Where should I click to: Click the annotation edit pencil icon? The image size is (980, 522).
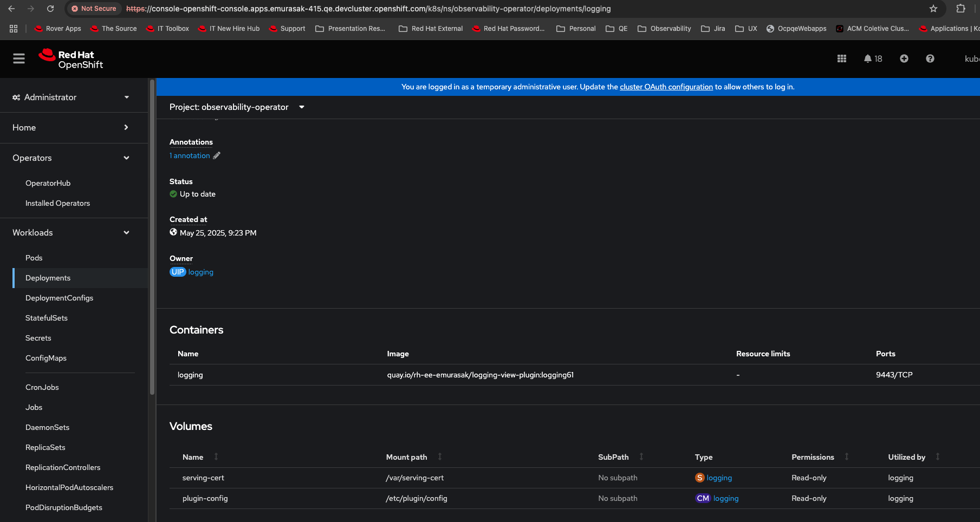tap(217, 155)
